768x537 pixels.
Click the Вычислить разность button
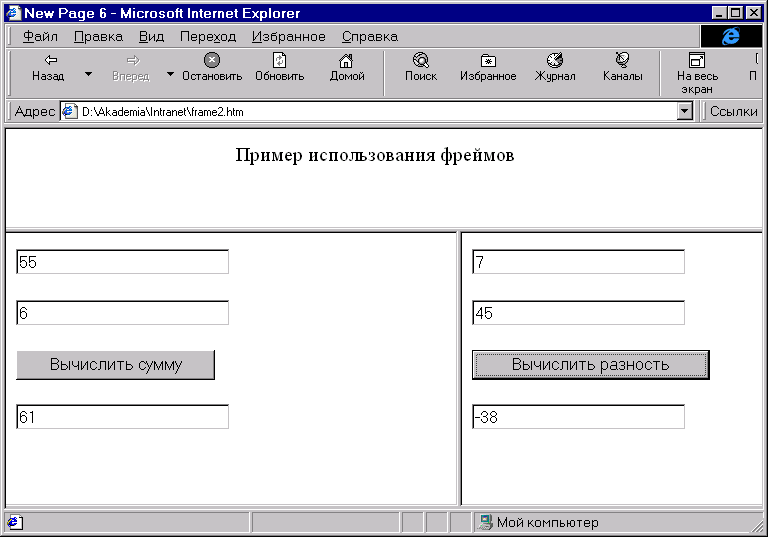pyautogui.click(x=591, y=365)
